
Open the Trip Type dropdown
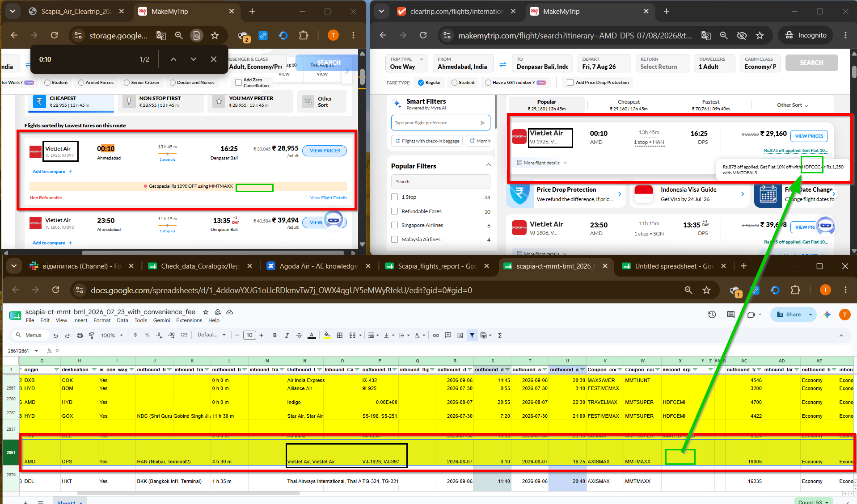406,63
